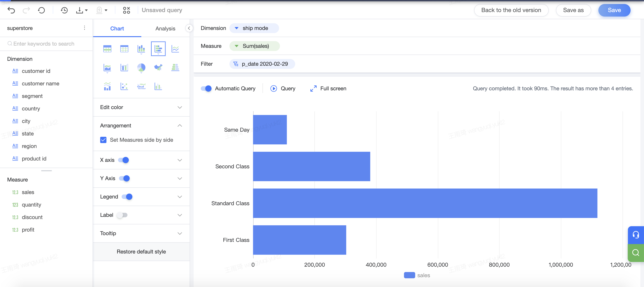Select the horizontal bar chart type
Screen dimensions: 644x287
[158, 49]
